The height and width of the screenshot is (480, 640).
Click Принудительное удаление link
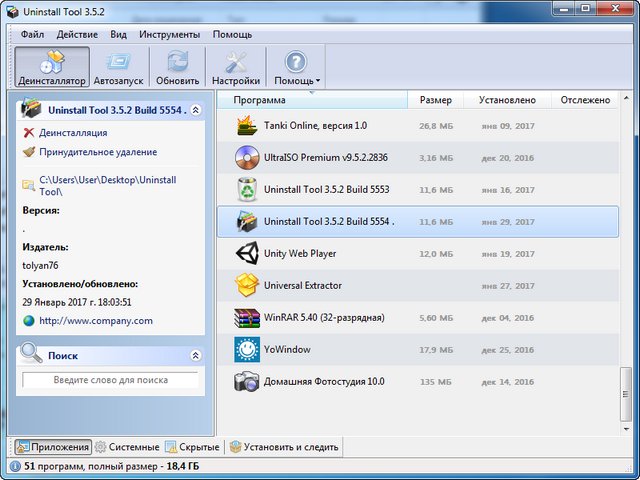click(98, 152)
